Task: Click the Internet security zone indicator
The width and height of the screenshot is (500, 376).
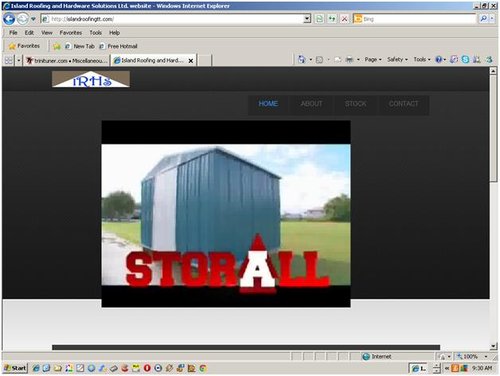Action: (377, 356)
